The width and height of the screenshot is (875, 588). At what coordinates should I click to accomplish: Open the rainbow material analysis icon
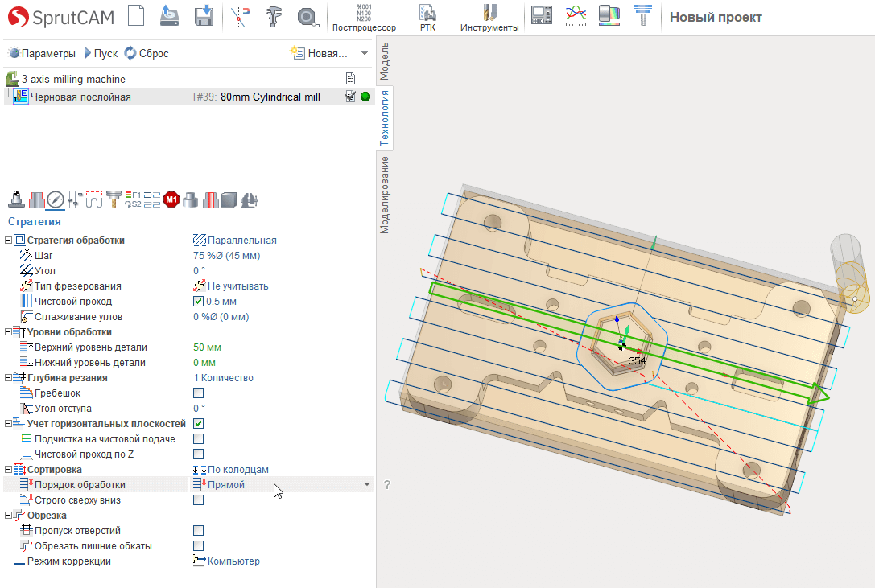609,15
